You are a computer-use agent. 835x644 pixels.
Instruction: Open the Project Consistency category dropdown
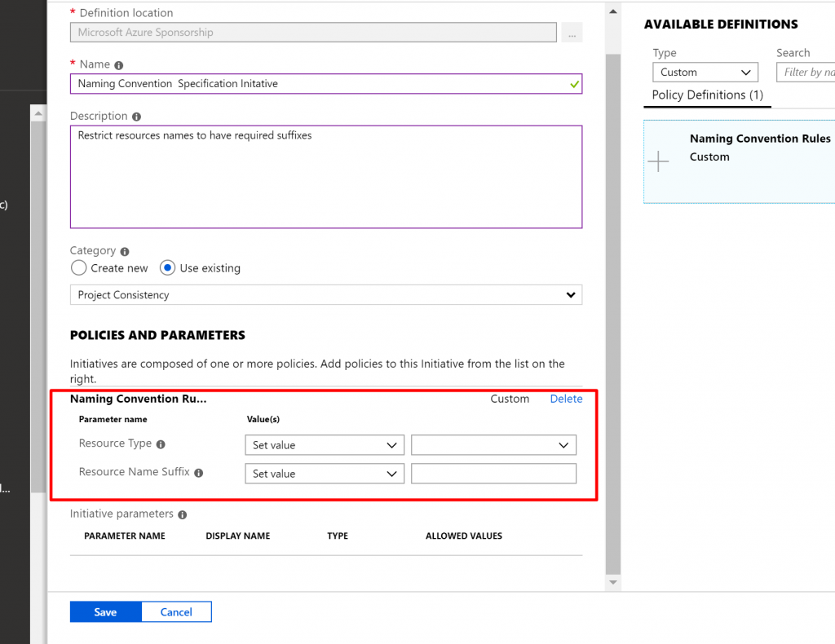(x=326, y=295)
